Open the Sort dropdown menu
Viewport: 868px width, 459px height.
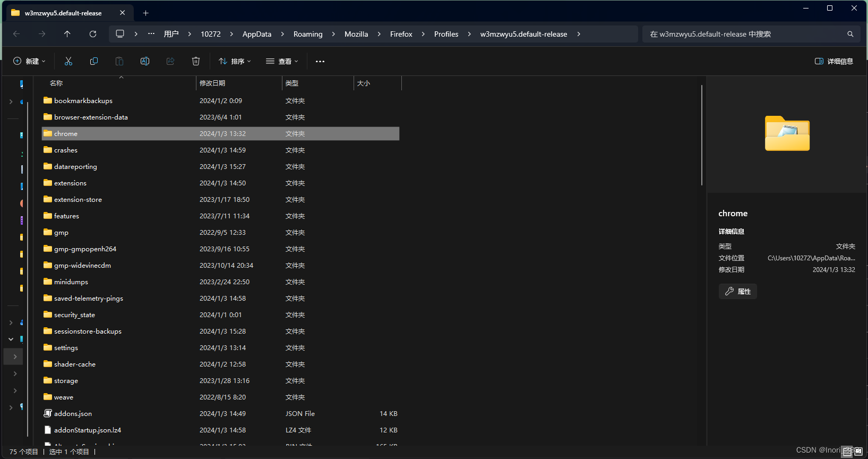235,61
